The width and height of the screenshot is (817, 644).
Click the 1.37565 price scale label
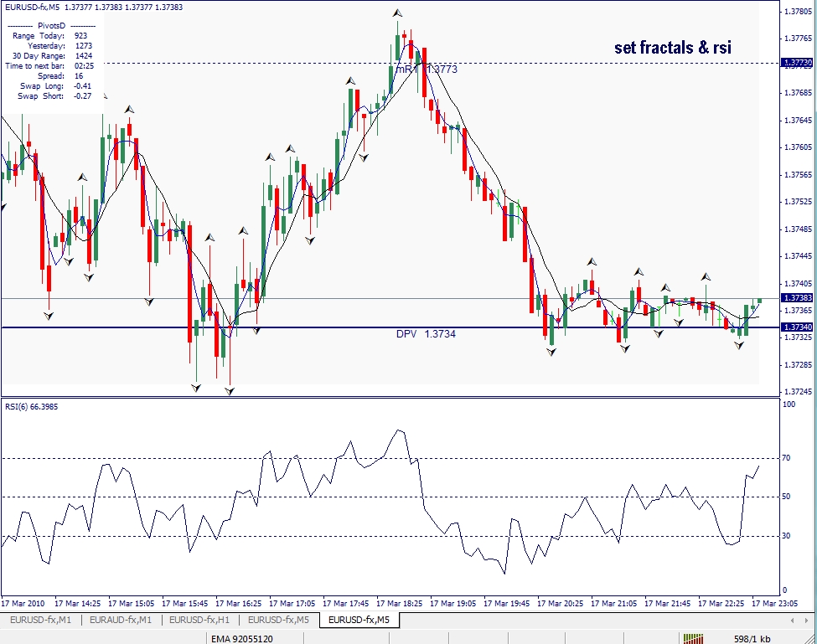pos(798,174)
